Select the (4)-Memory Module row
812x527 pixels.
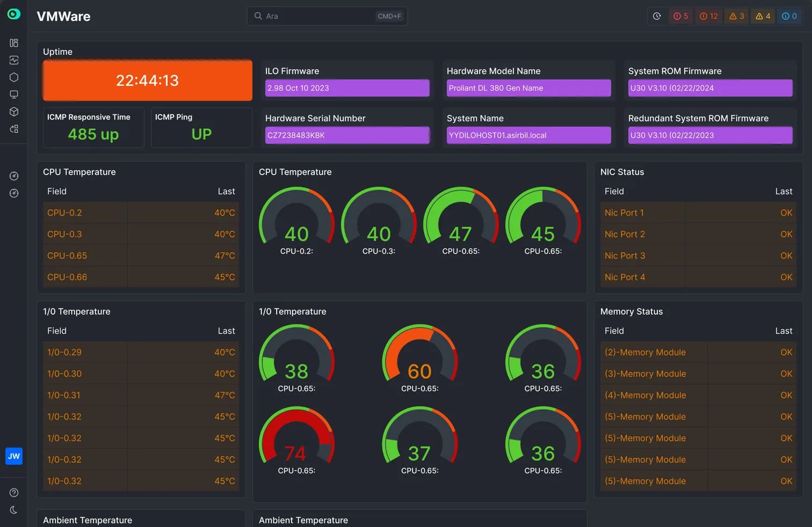coord(698,395)
